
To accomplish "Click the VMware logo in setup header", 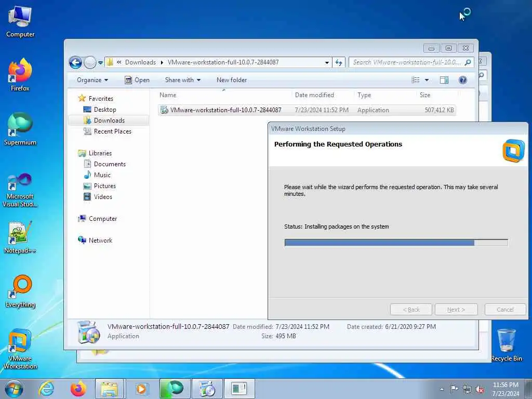I will (x=513, y=151).
